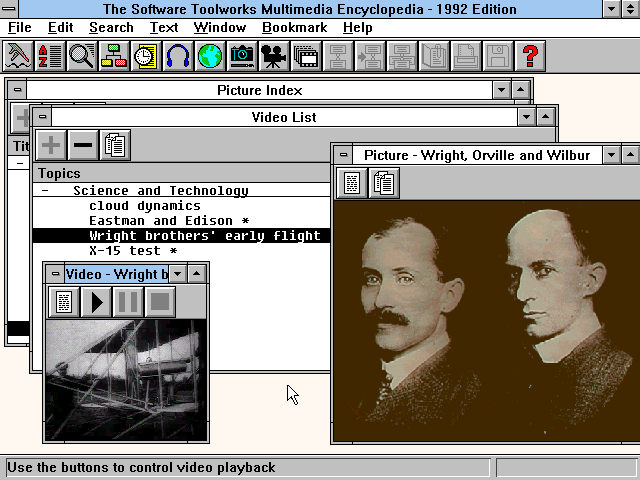
Task: Open the Edit menu
Action: coord(60,27)
